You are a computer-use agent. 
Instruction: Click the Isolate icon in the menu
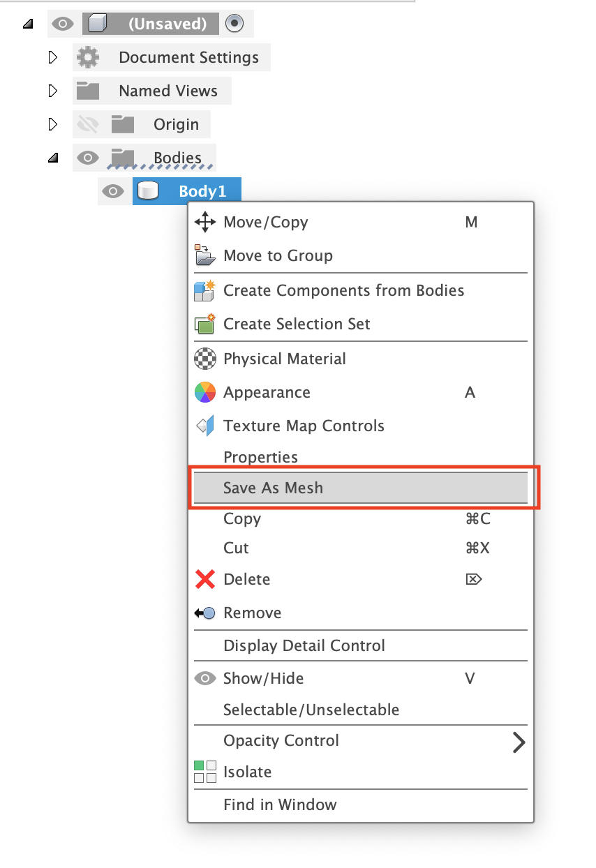click(x=206, y=772)
